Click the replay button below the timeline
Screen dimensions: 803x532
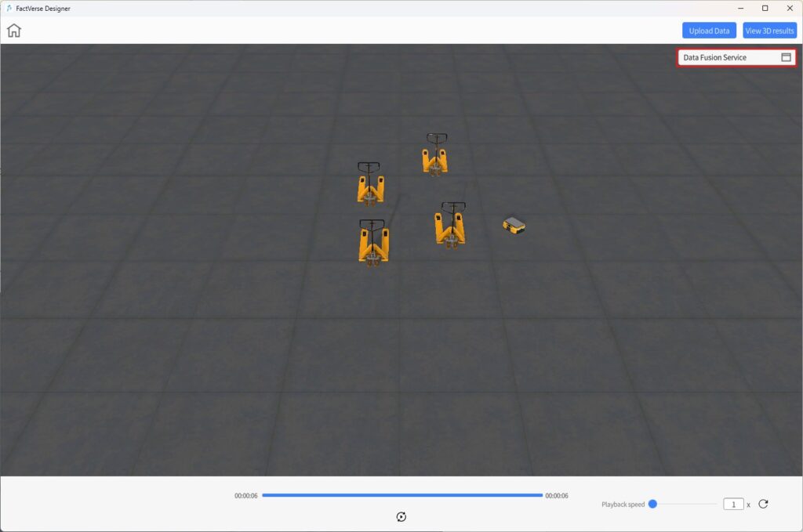tap(401, 516)
